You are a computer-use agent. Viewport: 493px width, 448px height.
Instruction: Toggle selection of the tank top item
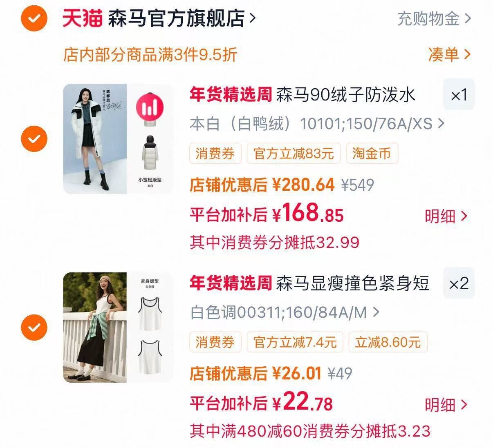click(34, 328)
